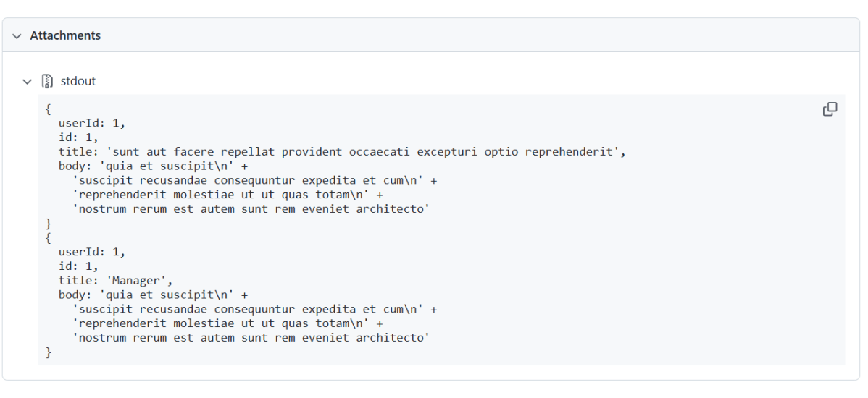Click the second 'id: 1,' line
This screenshot has width=868, height=398.
pyautogui.click(x=78, y=266)
